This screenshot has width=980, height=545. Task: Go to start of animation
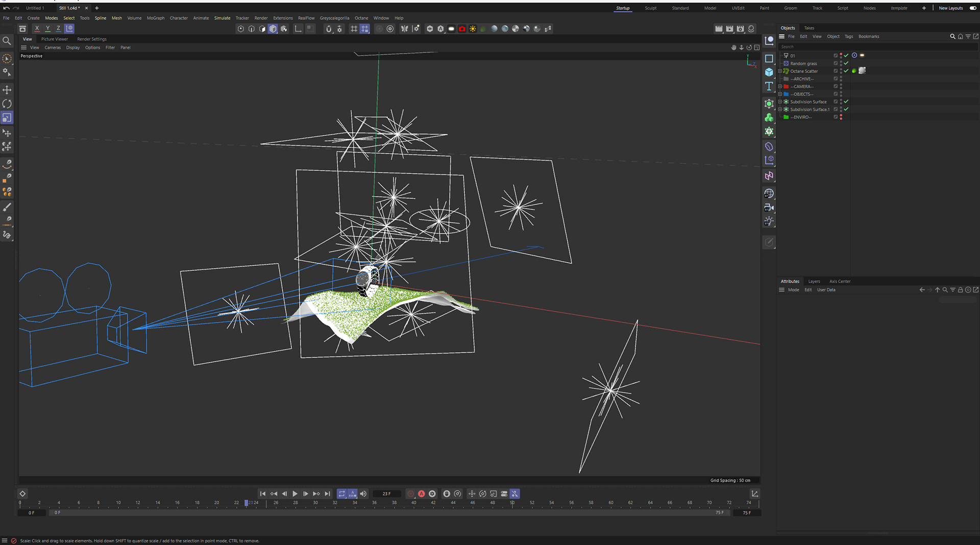tap(263, 494)
